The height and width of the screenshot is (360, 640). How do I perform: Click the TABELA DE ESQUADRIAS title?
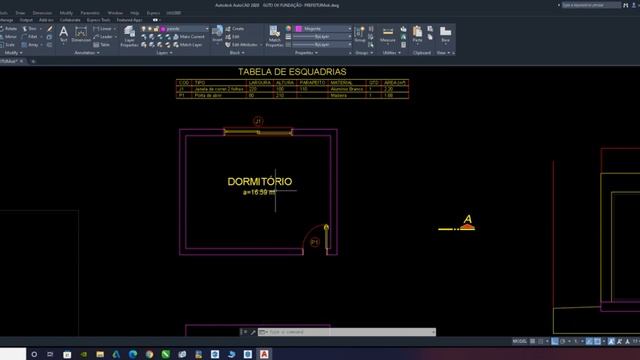[x=292, y=72]
